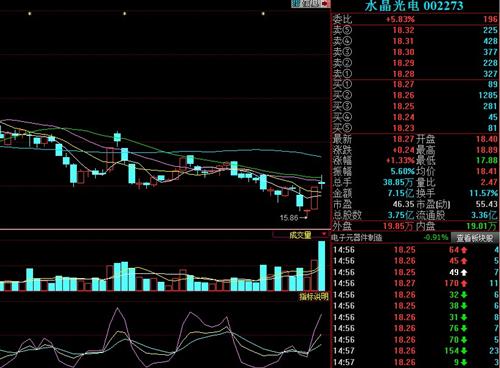The width and height of the screenshot is (500, 368).
Task: Click the 15.86 low price label on the chart
Action: (x=289, y=218)
